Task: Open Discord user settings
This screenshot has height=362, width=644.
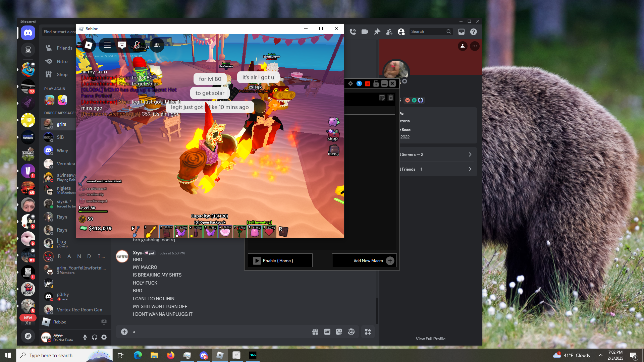Action: point(104,337)
